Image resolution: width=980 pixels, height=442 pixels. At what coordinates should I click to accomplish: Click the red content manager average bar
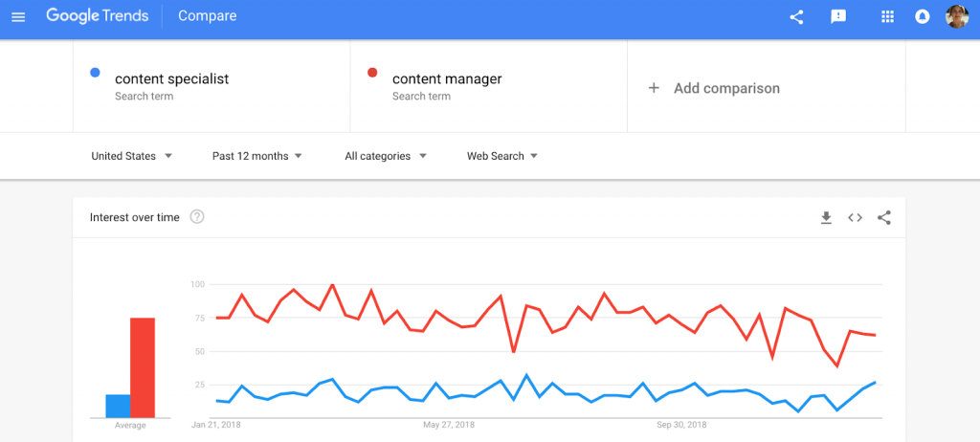(143, 367)
